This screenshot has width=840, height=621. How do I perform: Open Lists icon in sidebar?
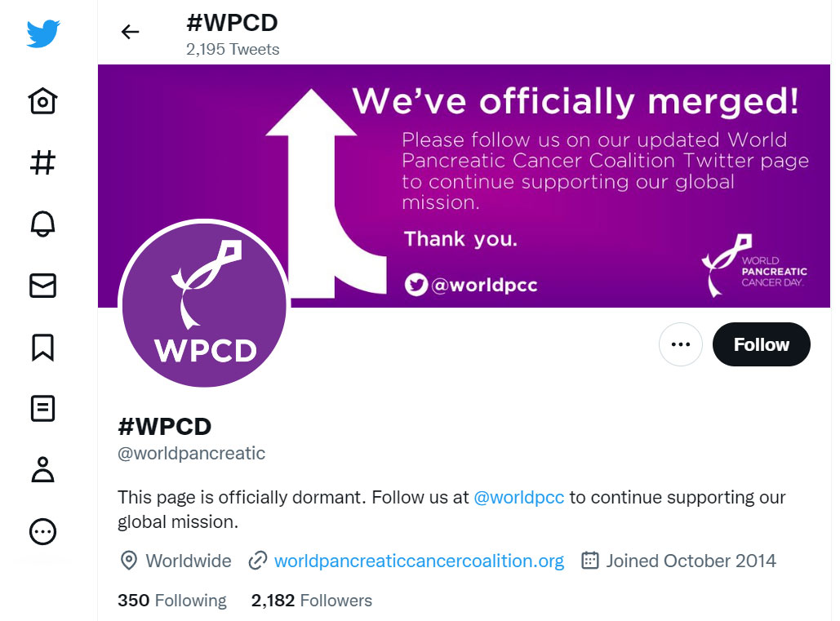coord(42,409)
